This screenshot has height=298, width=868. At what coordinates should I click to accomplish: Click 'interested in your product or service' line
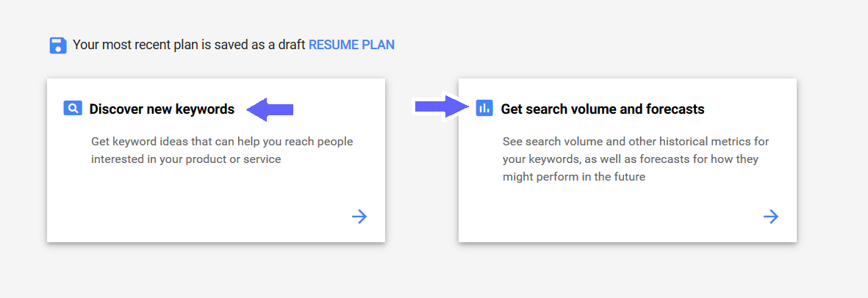(x=186, y=160)
